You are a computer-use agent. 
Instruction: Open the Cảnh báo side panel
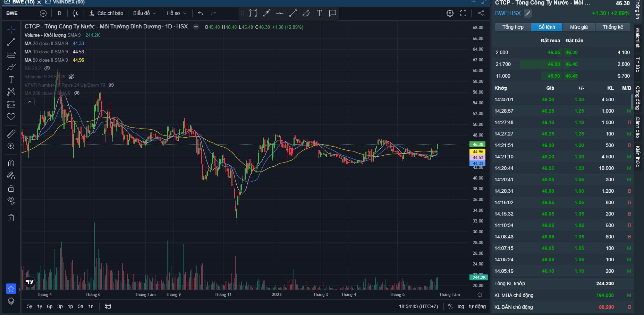[x=638, y=127]
